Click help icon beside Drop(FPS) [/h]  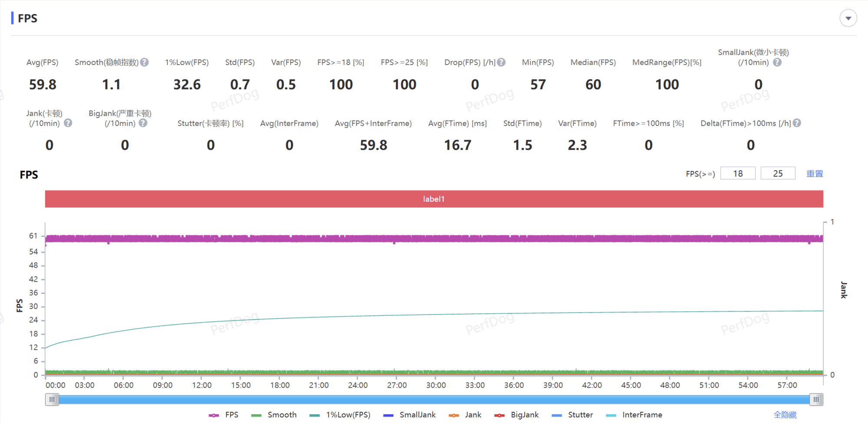(501, 62)
